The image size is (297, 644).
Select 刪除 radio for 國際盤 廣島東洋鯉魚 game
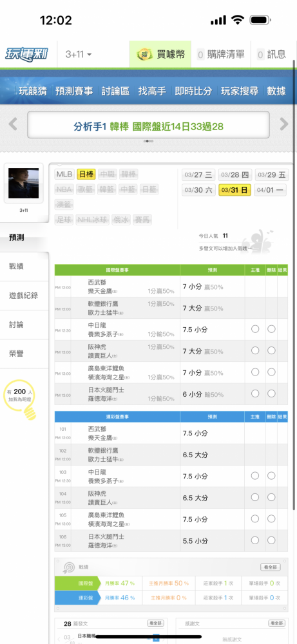[271, 372]
